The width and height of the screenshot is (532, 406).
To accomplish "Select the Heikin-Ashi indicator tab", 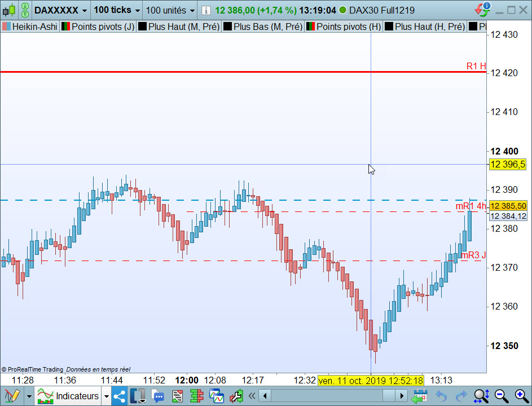I will tap(30, 27).
